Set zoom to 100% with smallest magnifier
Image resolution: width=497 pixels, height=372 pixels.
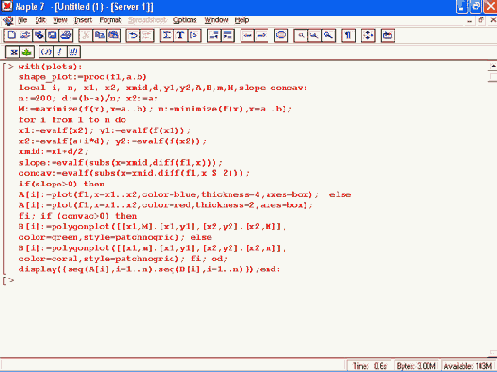coord(301,35)
